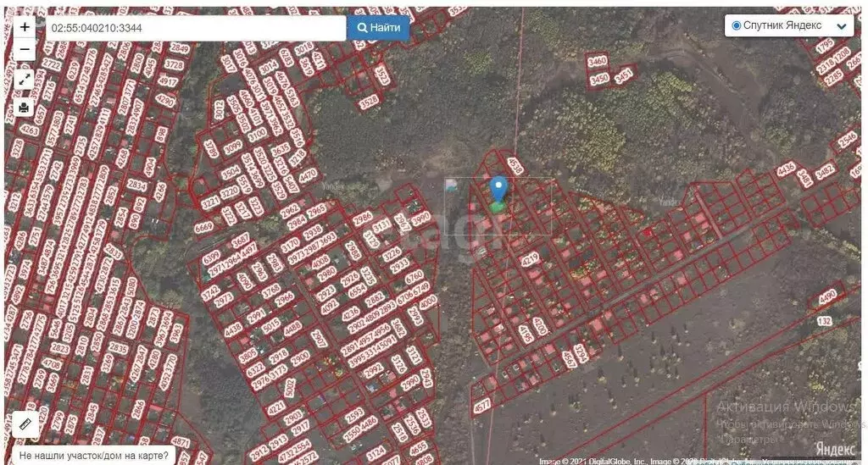Open "Не нашли участок/дом на карте?" link
The width and height of the screenshot is (868, 465).
pos(93,456)
